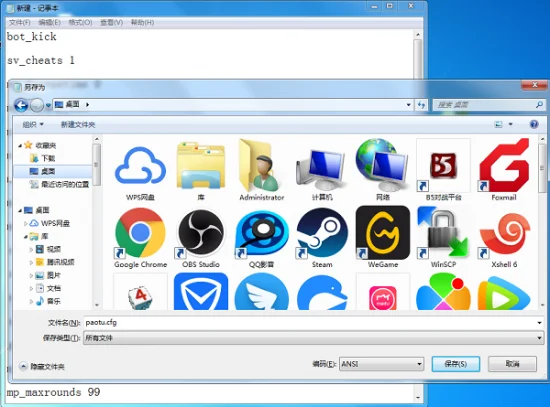
Task: Select 下载 in the favorites list
Action: (48, 159)
